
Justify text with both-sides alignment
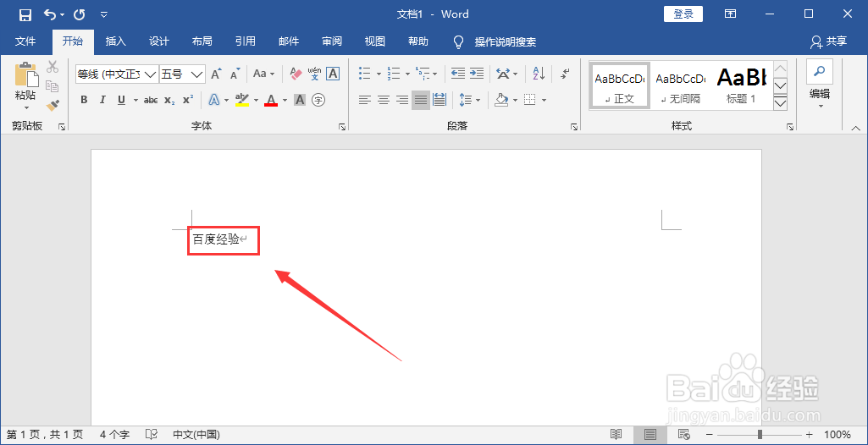tap(421, 100)
